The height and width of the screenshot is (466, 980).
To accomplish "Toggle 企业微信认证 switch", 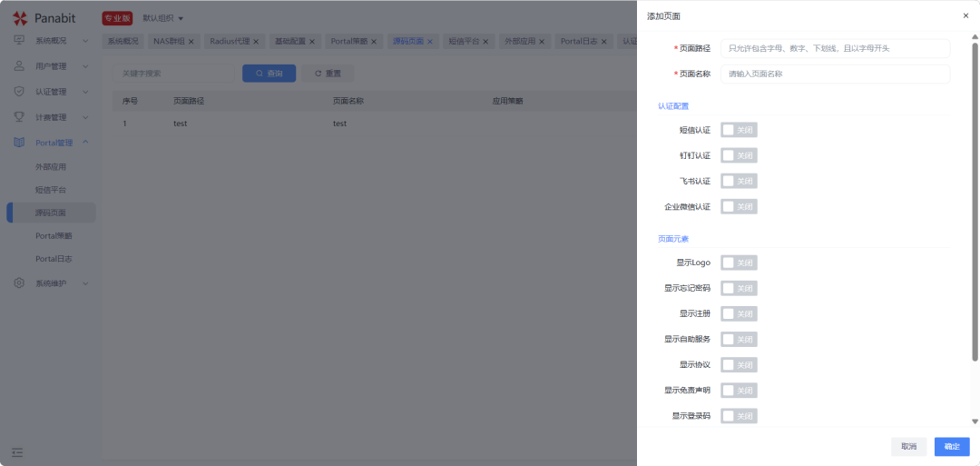I will pyautogui.click(x=739, y=206).
